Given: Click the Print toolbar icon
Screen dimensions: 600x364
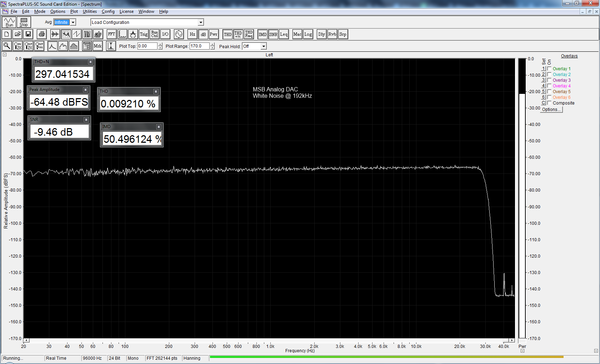Looking at the screenshot, I should [x=42, y=34].
